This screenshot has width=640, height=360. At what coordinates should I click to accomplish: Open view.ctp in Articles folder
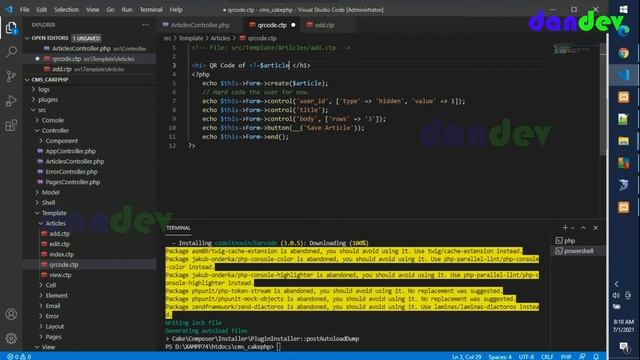point(60,275)
